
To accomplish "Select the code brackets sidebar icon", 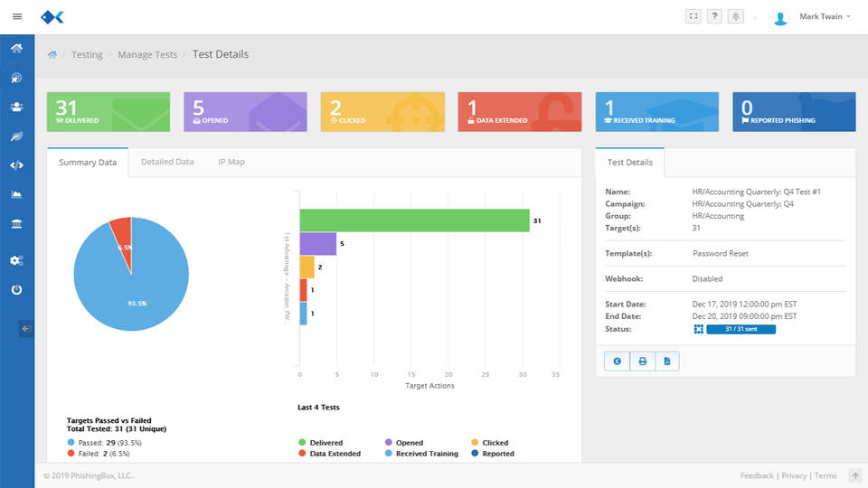I will 16,164.
